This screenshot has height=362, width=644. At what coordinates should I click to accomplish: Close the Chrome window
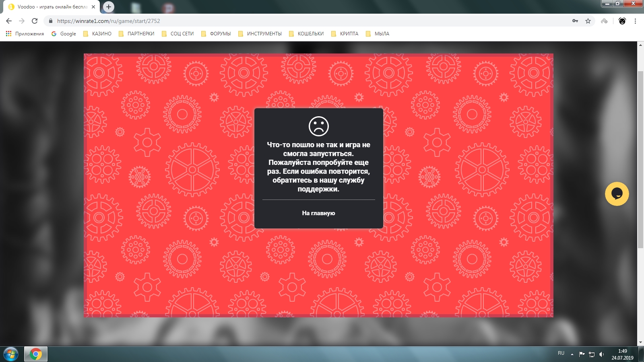coord(633,4)
